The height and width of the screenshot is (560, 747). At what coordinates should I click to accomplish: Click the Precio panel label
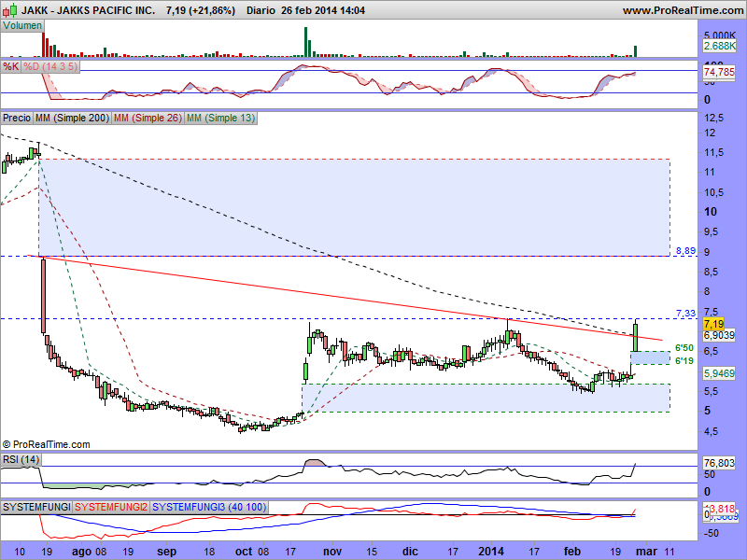pyautogui.click(x=17, y=118)
